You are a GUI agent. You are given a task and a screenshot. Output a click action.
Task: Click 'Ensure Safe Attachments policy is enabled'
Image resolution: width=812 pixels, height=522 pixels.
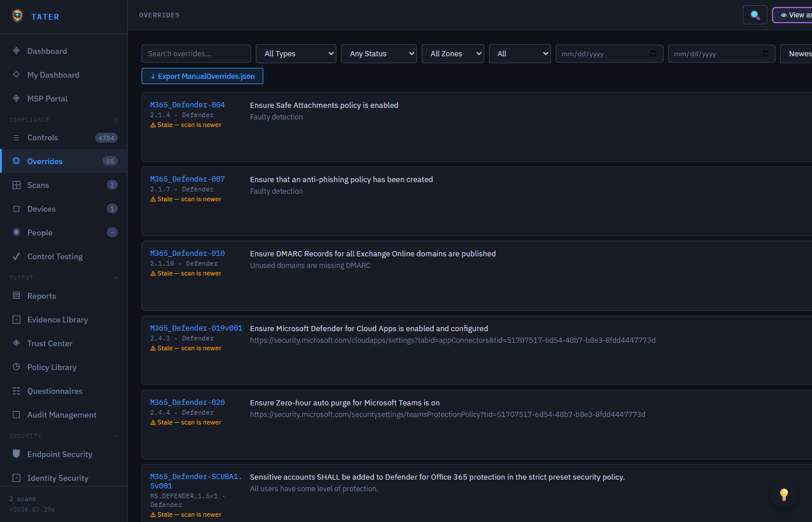pos(324,105)
